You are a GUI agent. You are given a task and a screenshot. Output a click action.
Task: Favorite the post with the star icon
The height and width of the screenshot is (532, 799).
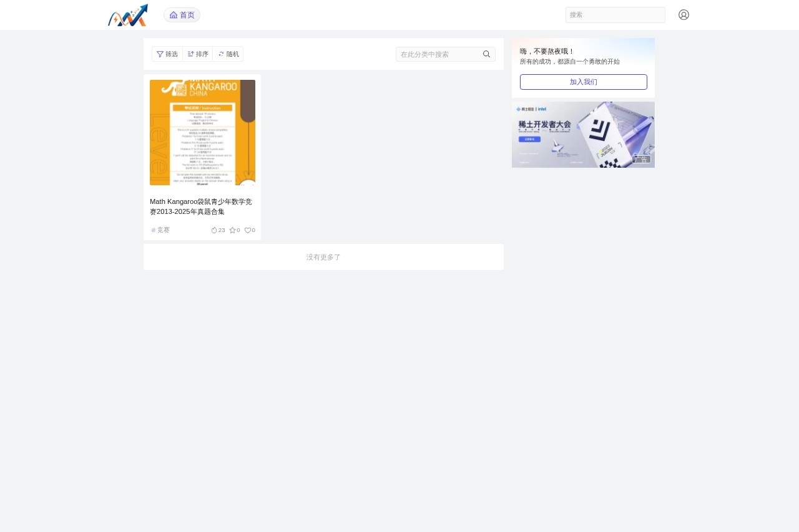click(232, 230)
